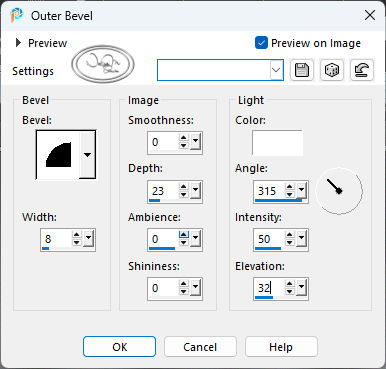The width and height of the screenshot is (386, 369).
Task: Open the Settings presets dropdown
Action: [276, 70]
